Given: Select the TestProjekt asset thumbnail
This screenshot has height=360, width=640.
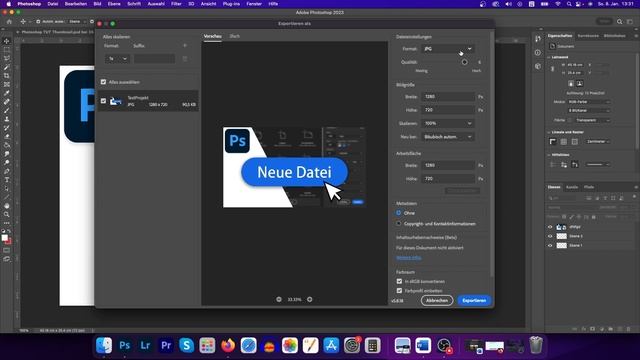Looking at the screenshot, I should click(x=116, y=101).
